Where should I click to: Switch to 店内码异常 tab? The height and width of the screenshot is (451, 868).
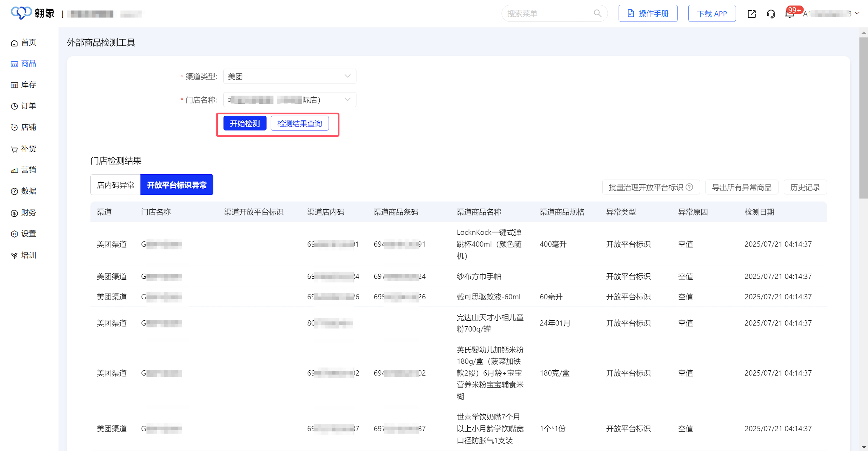[115, 185]
